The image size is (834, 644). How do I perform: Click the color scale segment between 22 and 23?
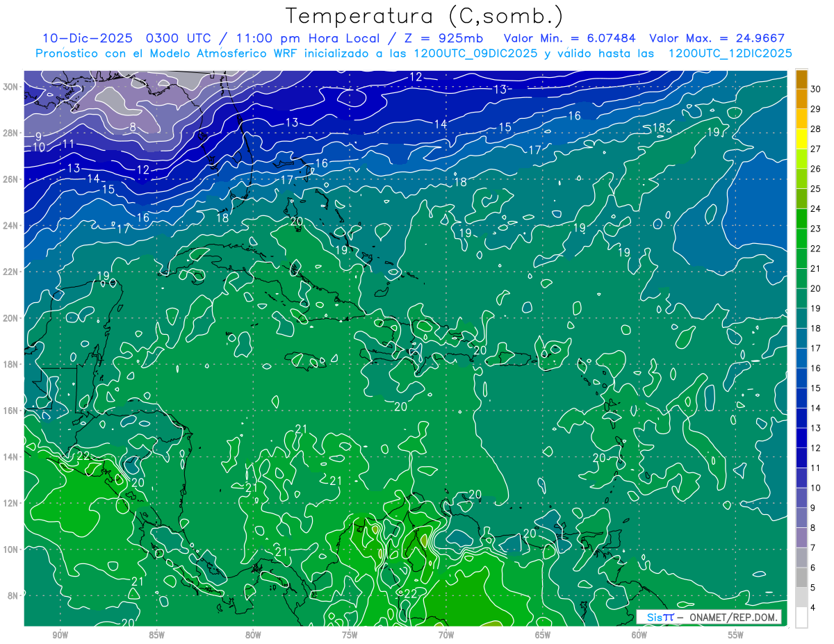801,239
